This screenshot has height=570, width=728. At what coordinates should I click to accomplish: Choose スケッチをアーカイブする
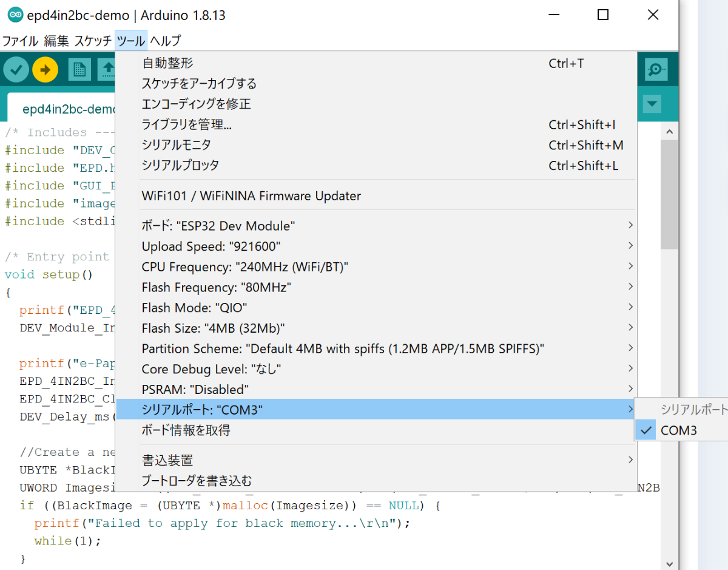pyautogui.click(x=376, y=84)
